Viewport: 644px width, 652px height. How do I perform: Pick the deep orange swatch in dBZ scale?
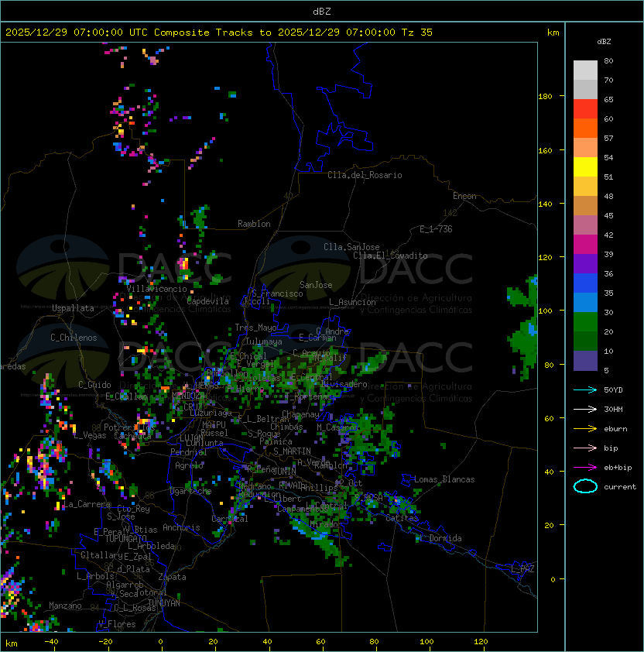(x=585, y=128)
